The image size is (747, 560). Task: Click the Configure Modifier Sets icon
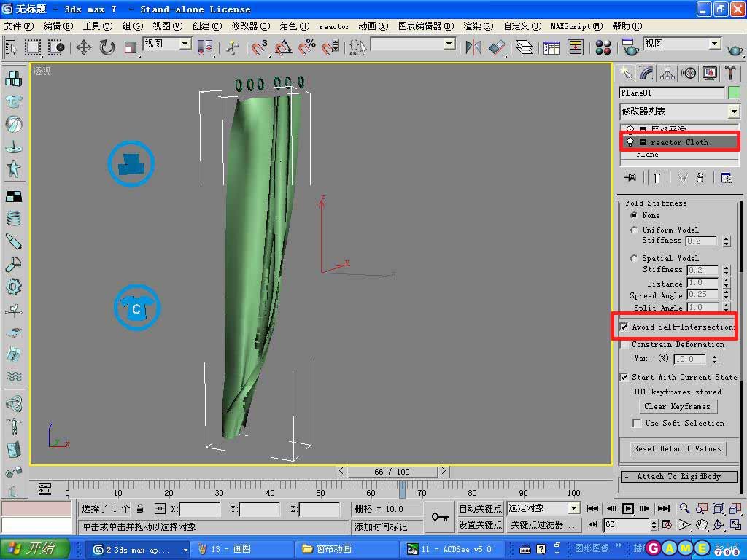(x=727, y=178)
